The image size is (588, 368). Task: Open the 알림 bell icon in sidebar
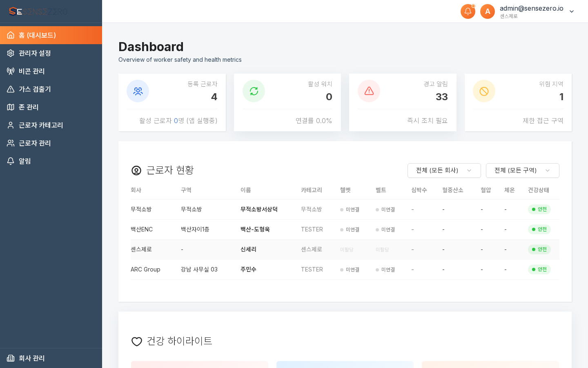11,161
